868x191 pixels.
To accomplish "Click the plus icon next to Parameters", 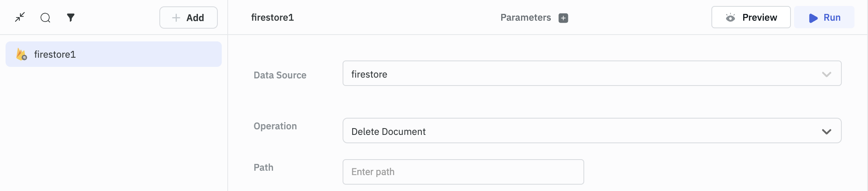I will [563, 18].
